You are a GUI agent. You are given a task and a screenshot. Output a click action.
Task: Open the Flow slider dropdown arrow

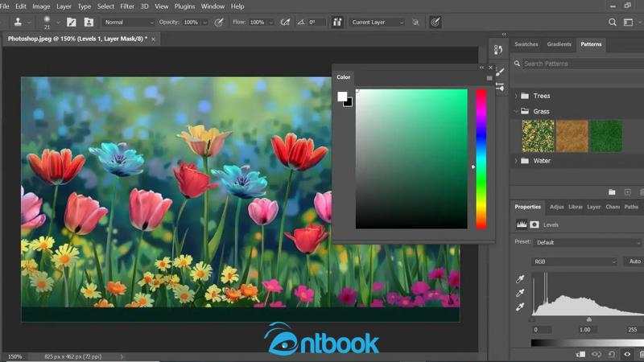(x=270, y=23)
